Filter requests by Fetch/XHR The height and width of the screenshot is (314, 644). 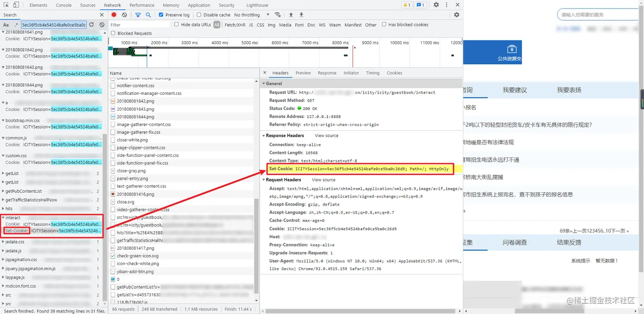click(x=235, y=25)
